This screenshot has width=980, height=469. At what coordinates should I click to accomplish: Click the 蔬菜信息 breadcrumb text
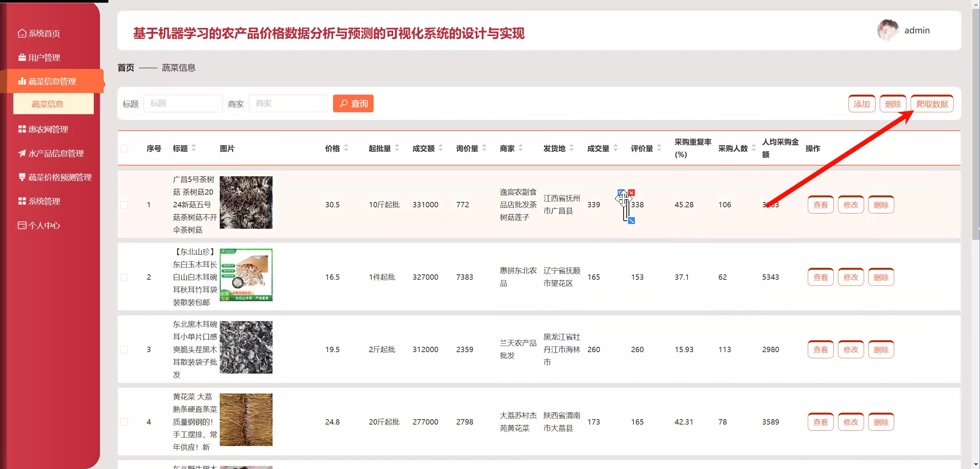(179, 68)
